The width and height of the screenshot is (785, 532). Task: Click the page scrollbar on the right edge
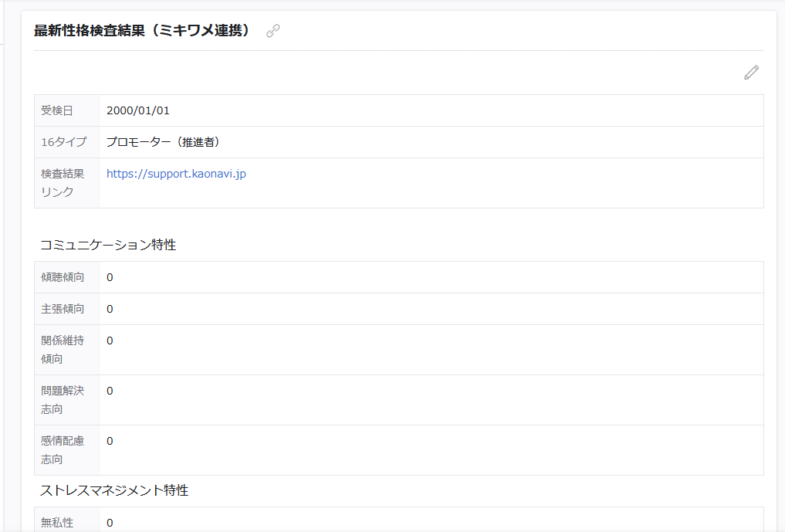[781, 266]
